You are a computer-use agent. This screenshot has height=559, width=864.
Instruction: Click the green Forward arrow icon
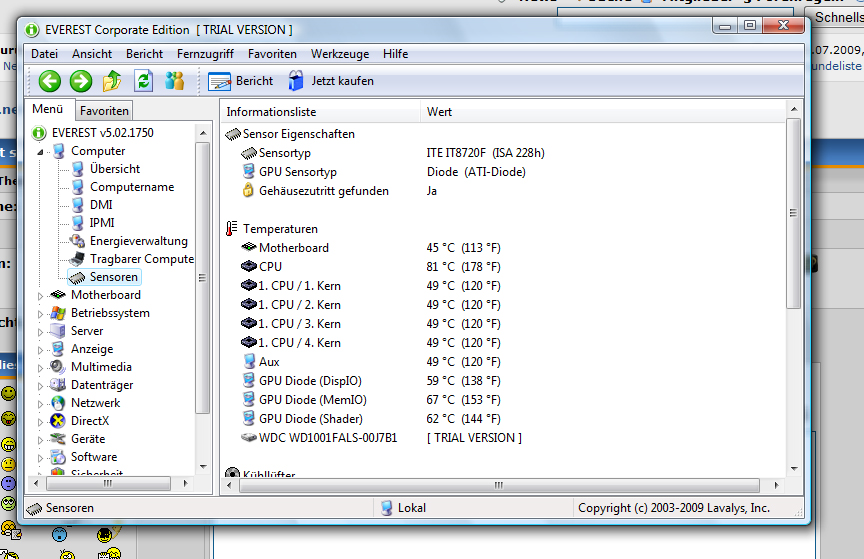pyautogui.click(x=81, y=81)
